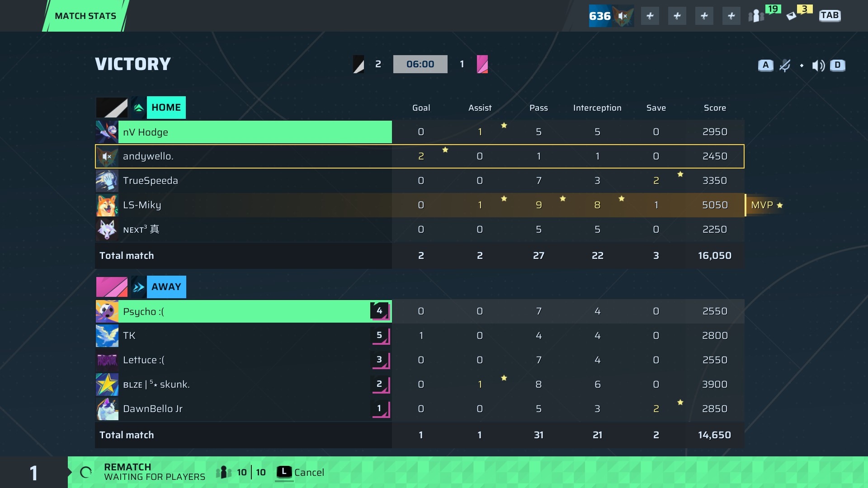
Task: Click the rematch players count icon
Action: click(x=224, y=473)
